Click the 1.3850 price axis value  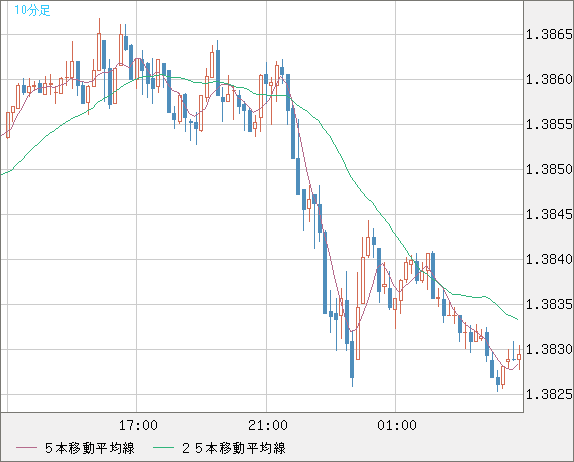(549, 169)
